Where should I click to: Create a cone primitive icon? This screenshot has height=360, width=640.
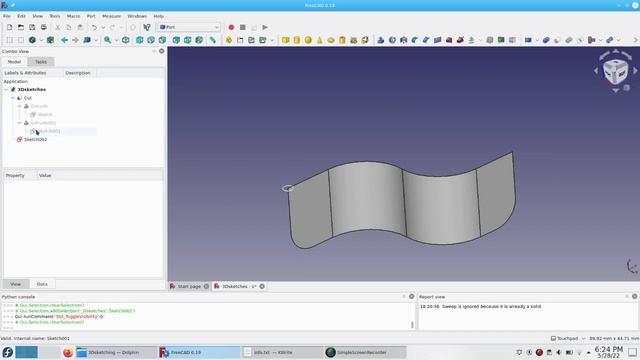(320, 40)
